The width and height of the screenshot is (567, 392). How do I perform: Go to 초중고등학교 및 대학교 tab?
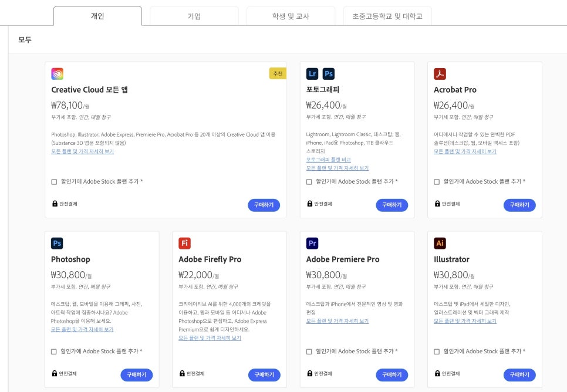click(387, 16)
